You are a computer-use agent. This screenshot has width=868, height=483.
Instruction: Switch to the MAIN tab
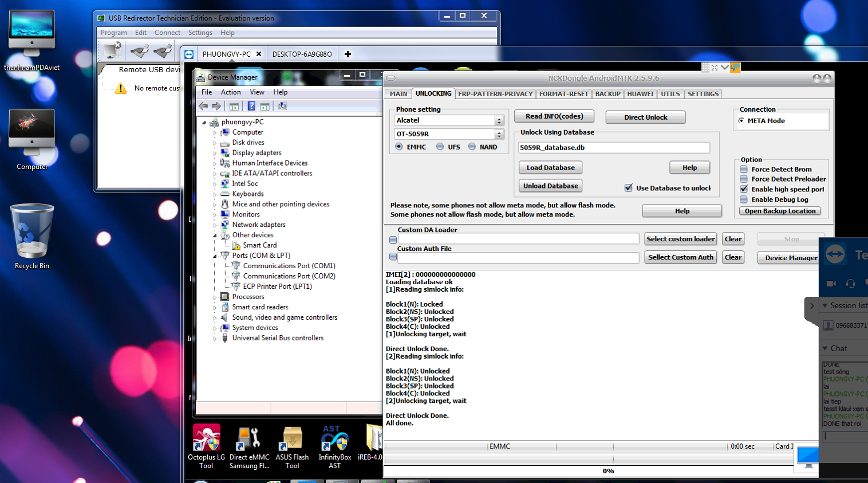tap(399, 94)
